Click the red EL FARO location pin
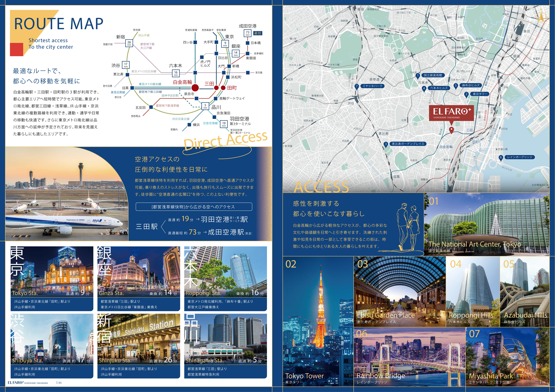 point(451,130)
